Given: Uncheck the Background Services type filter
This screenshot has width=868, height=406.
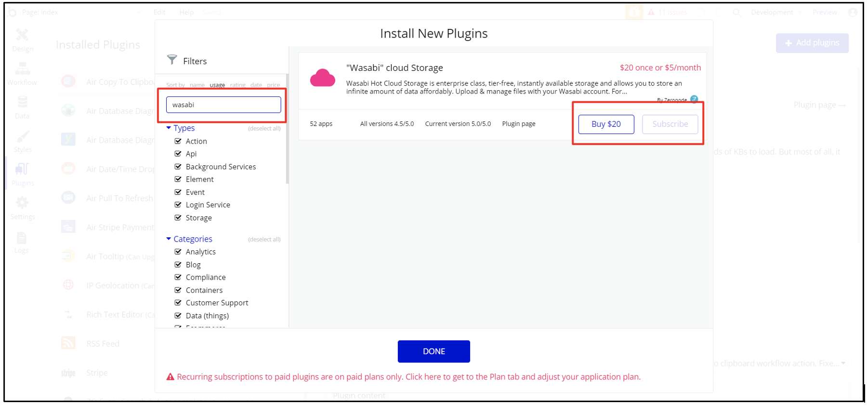Looking at the screenshot, I should pyautogui.click(x=178, y=166).
